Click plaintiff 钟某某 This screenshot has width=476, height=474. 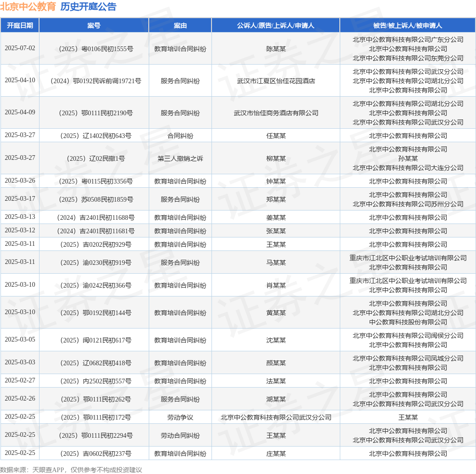[276, 181]
